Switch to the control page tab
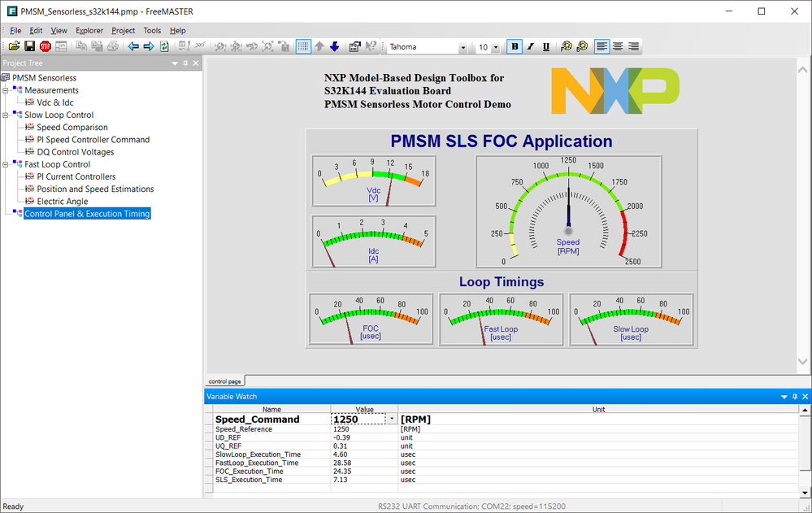Viewport: 812px width, 513px height. coord(225,381)
